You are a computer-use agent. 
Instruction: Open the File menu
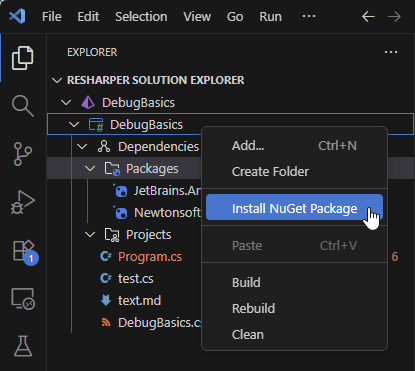tap(52, 16)
